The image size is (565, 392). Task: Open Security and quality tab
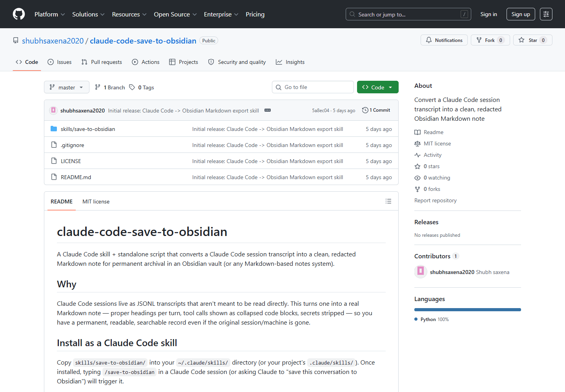[x=237, y=62]
